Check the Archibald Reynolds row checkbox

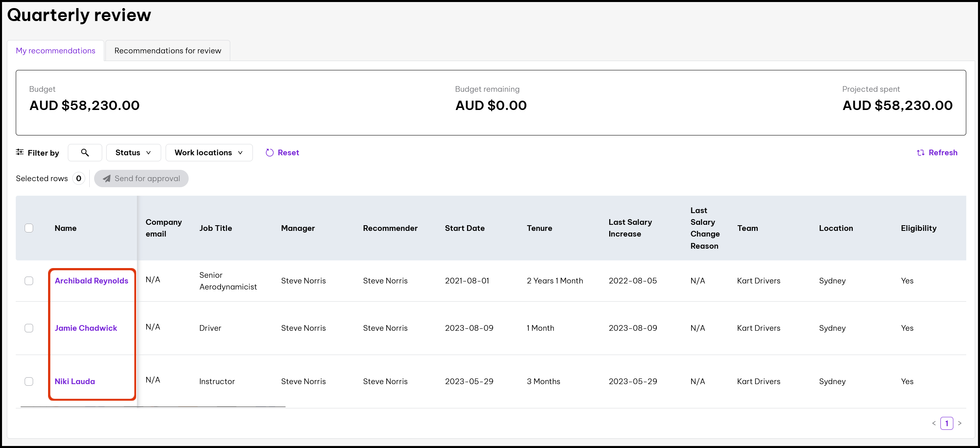point(29,281)
